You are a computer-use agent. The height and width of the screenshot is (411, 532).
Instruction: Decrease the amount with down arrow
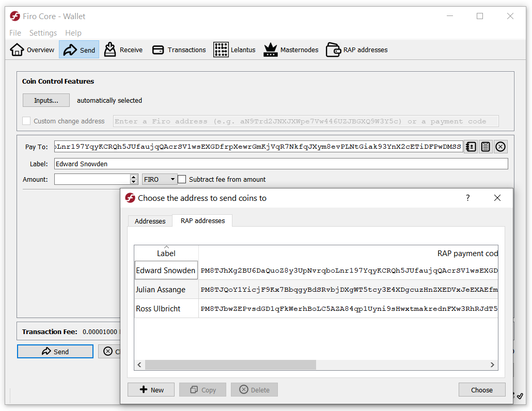[x=134, y=182]
